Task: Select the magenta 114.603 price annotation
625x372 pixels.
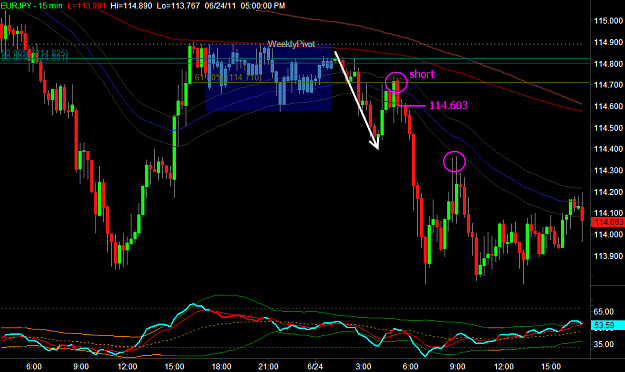Action: (449, 105)
